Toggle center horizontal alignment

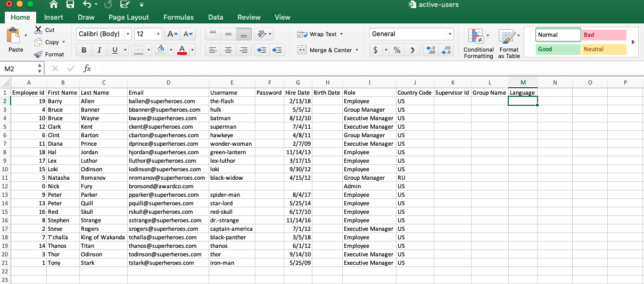point(228,50)
